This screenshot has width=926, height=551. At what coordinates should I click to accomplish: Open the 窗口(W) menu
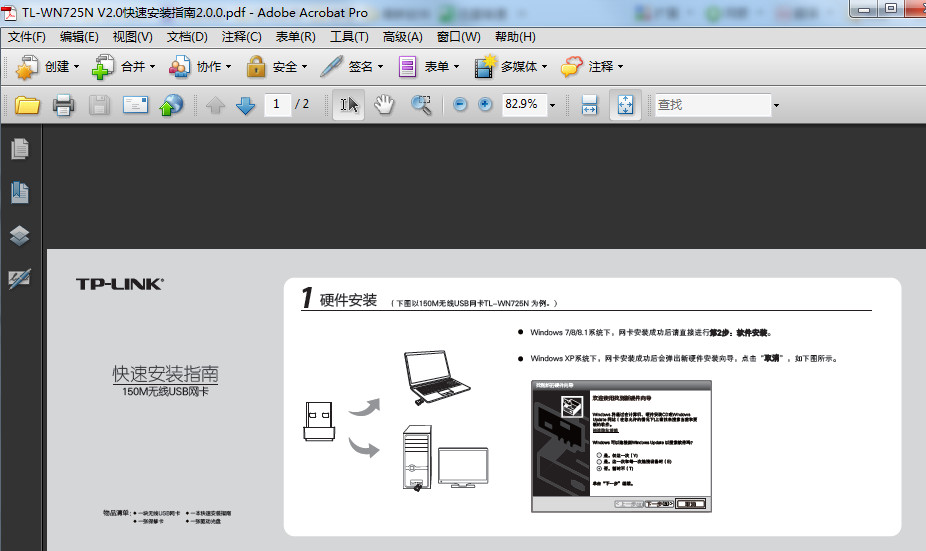click(x=458, y=37)
